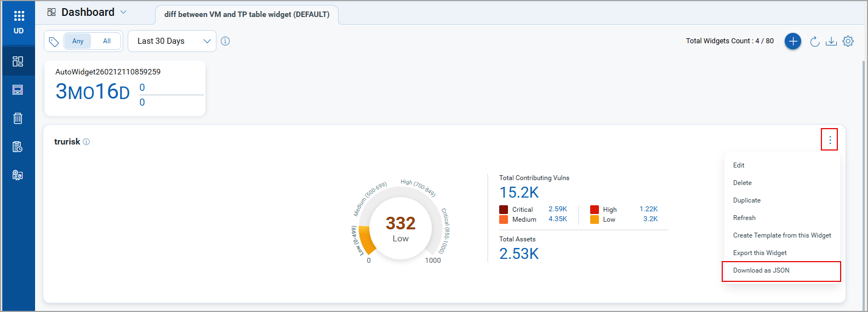This screenshot has height=312, width=868.
Task: Select the diff between VM and TP tab
Action: point(247,14)
